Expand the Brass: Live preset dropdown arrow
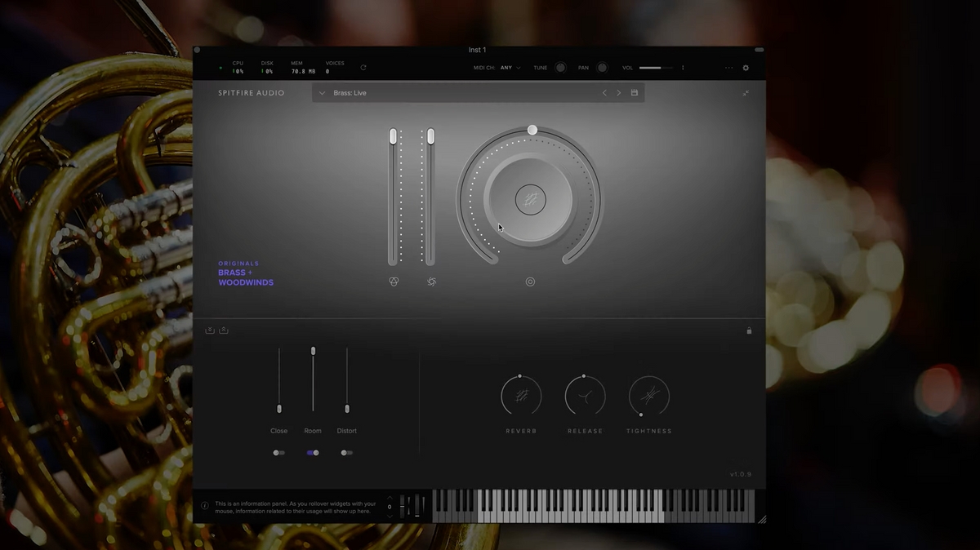 pos(323,93)
